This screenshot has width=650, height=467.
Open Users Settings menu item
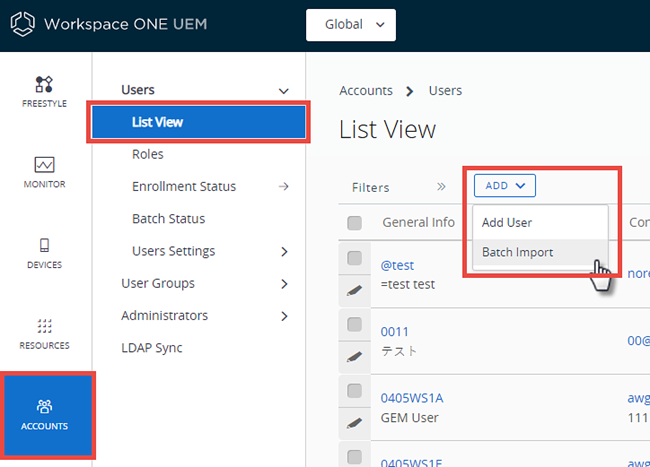173,251
